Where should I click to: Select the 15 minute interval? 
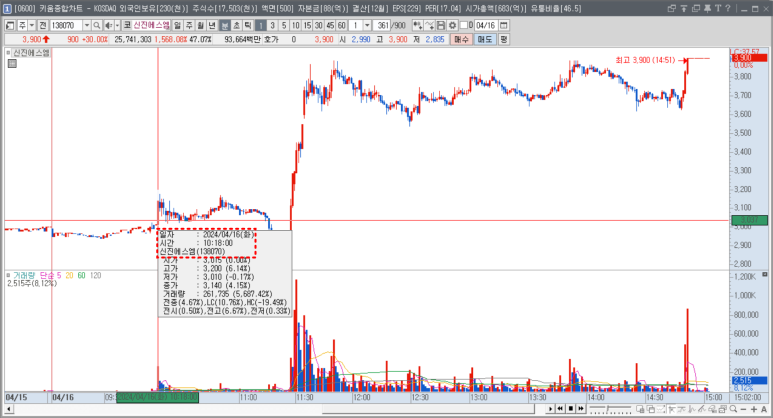pyautogui.click(x=307, y=26)
